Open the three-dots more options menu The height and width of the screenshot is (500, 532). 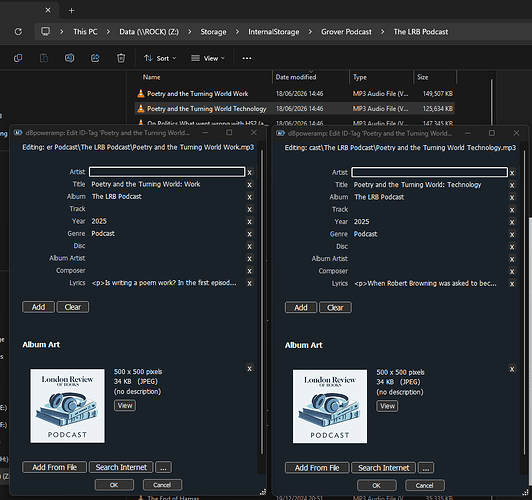point(247,58)
